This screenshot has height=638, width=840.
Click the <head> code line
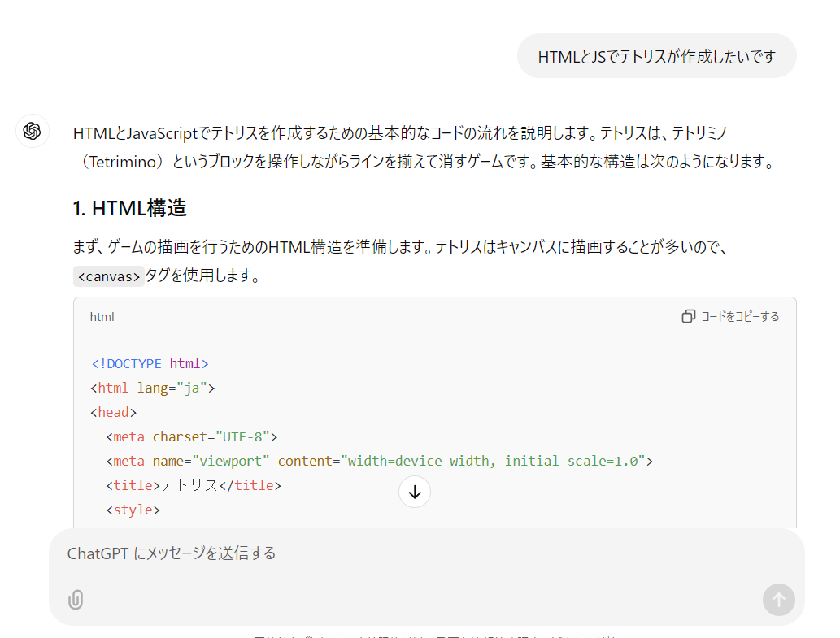(114, 412)
